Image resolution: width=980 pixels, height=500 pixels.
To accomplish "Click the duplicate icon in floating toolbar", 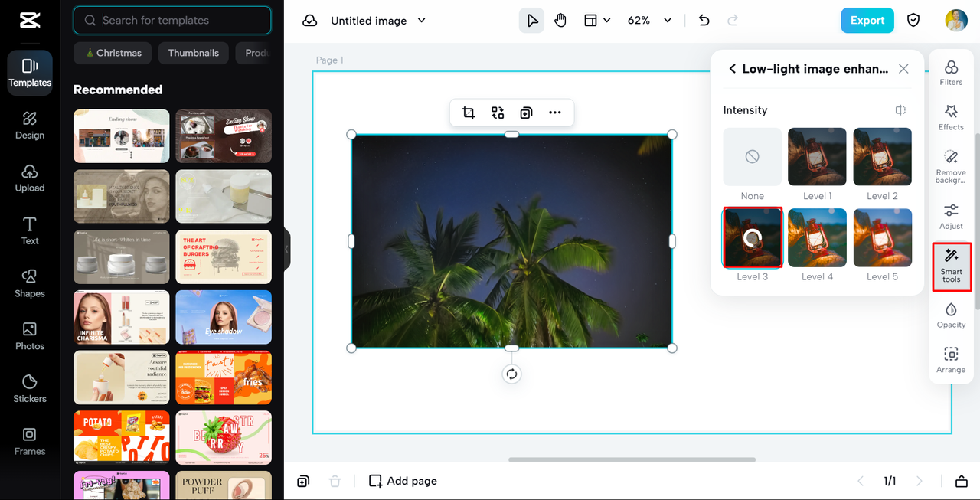I will [x=526, y=113].
